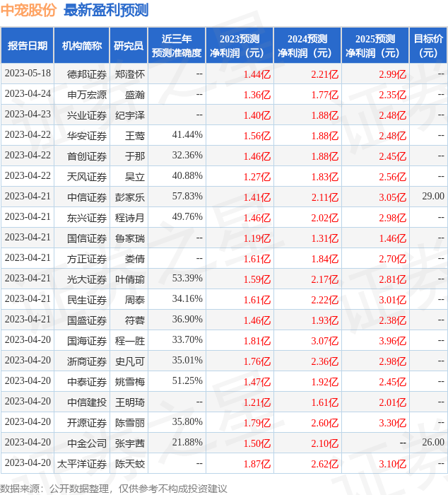The image size is (448, 495).
Task: Click the 1.77亿 forecast value
Action: [325, 95]
